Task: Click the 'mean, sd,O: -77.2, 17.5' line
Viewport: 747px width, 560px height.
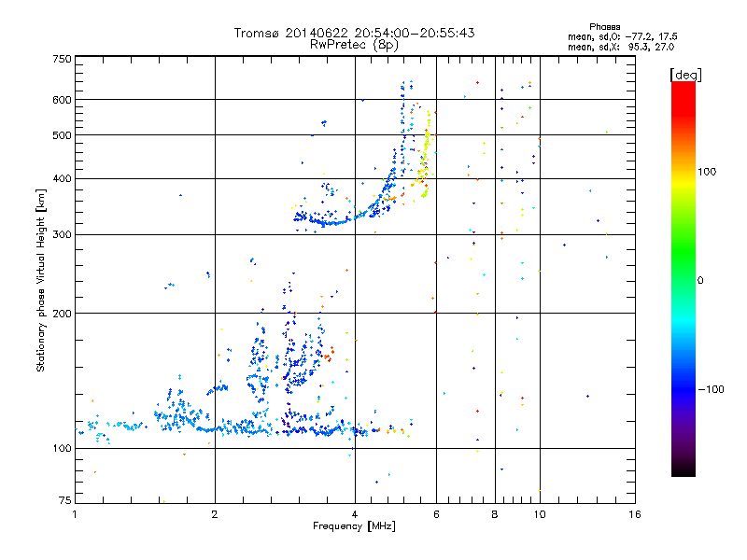Action: tap(622, 36)
